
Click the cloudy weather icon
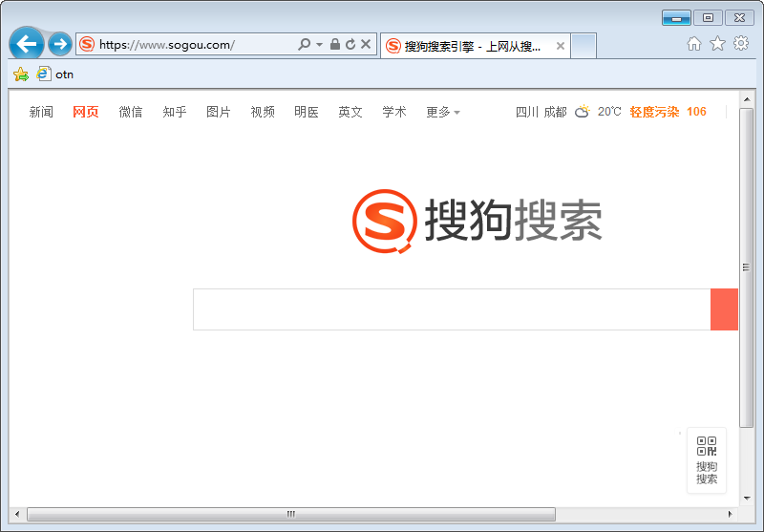click(583, 112)
